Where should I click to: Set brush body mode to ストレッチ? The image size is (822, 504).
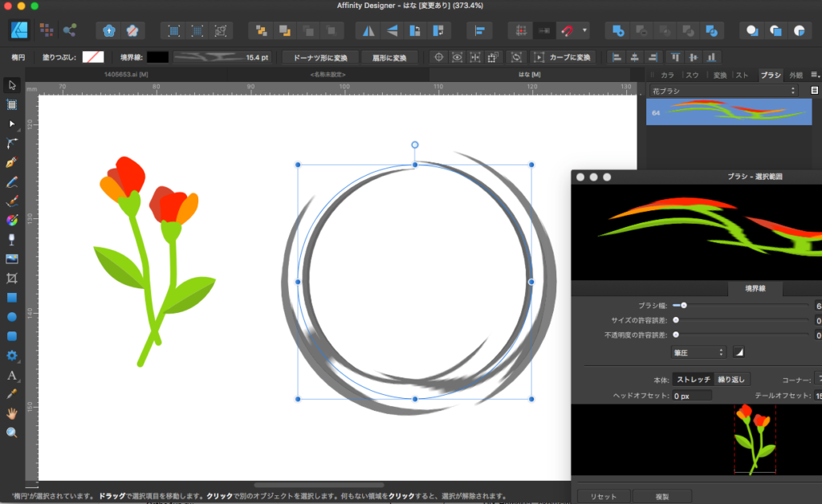[x=693, y=380]
